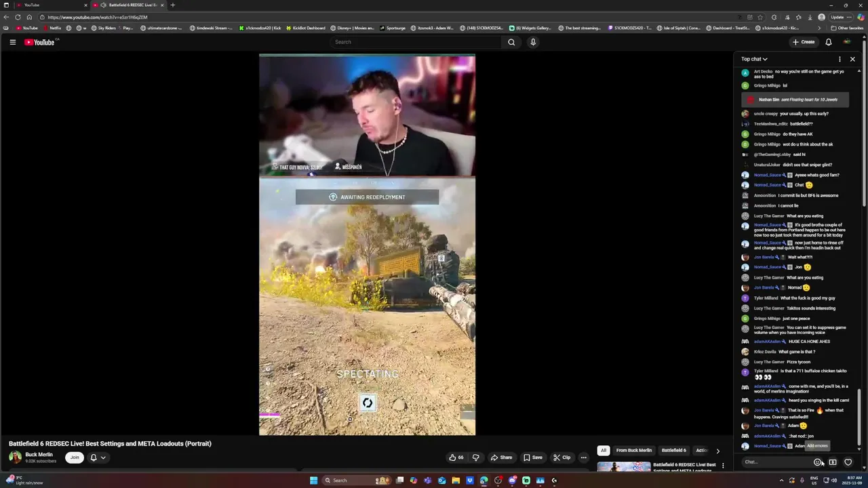The width and height of the screenshot is (868, 488).
Task: Select the Battlefield 6 chip
Action: [x=674, y=450]
